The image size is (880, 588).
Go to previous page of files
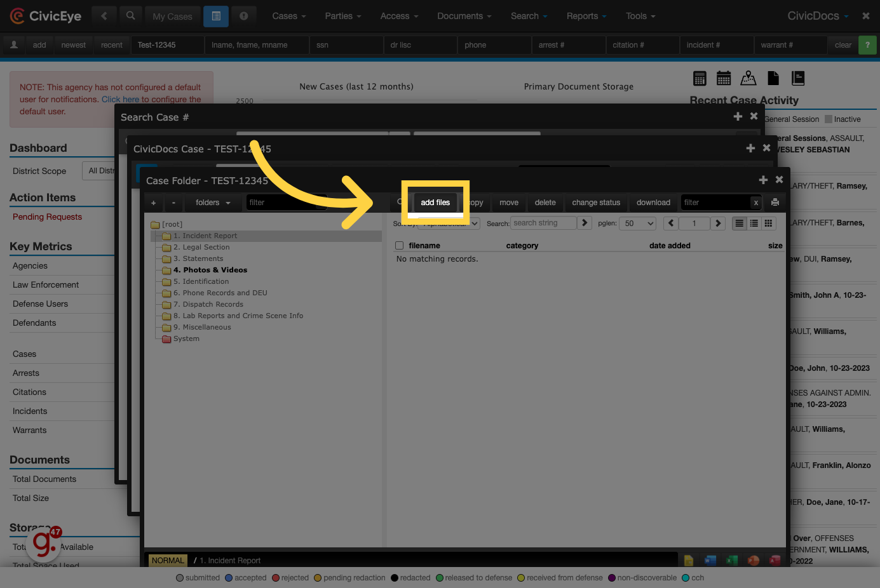671,223
